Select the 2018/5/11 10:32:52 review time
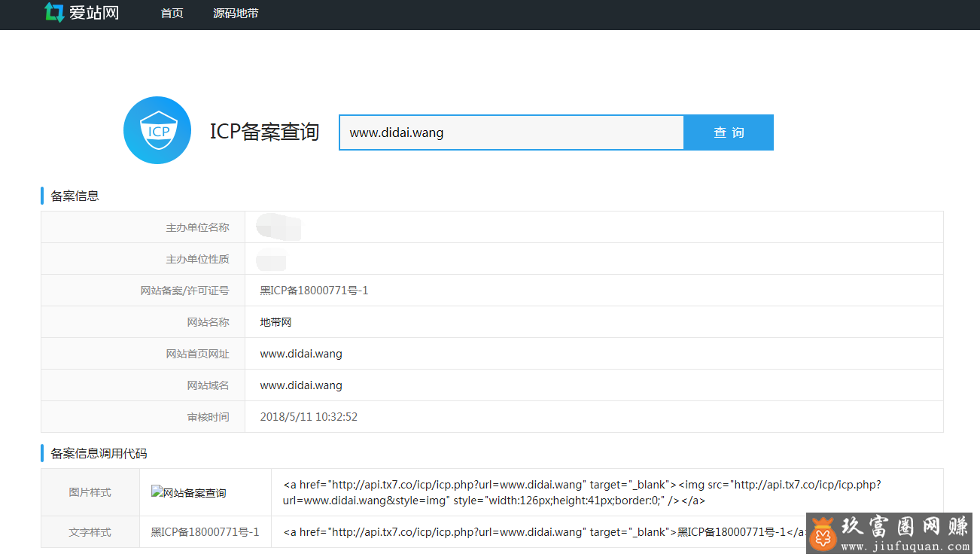The width and height of the screenshot is (980, 560). click(x=309, y=417)
